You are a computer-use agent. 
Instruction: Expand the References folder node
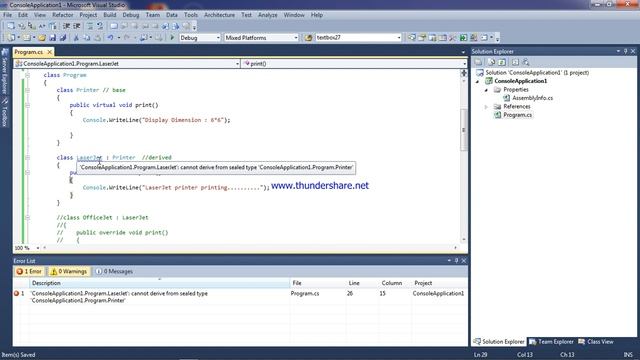click(x=486, y=107)
